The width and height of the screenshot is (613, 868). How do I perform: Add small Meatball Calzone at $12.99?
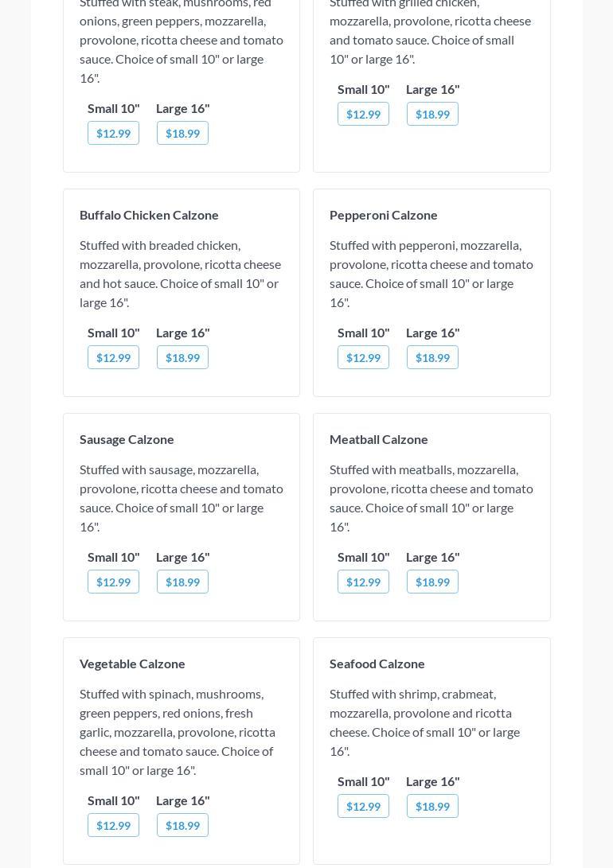363,582
